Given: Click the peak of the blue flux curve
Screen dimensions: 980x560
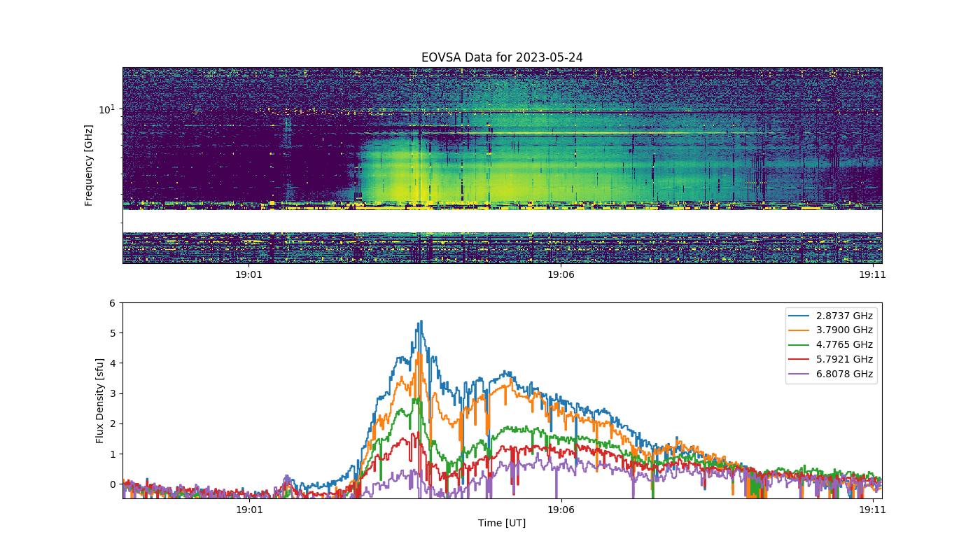Looking at the screenshot, I should 421,321.
